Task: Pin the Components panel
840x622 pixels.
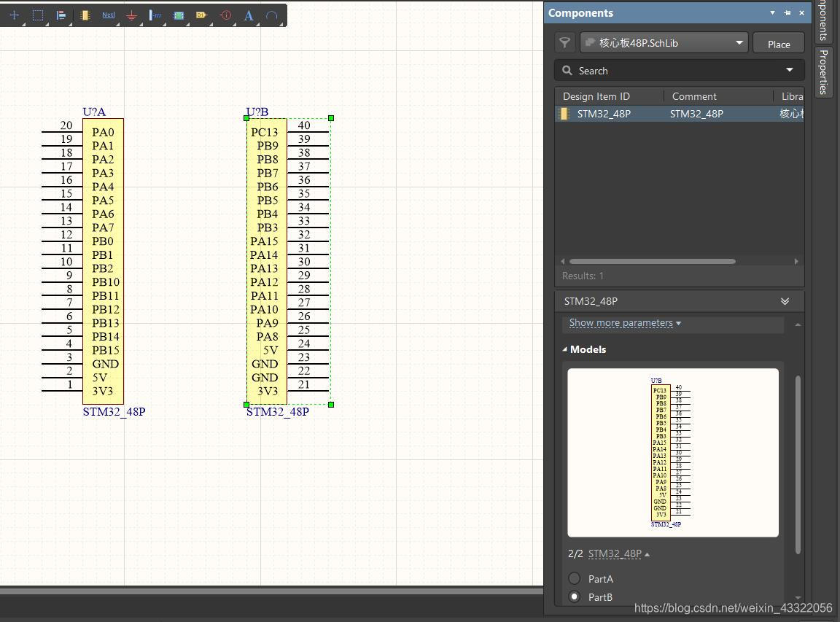Action: (x=787, y=13)
